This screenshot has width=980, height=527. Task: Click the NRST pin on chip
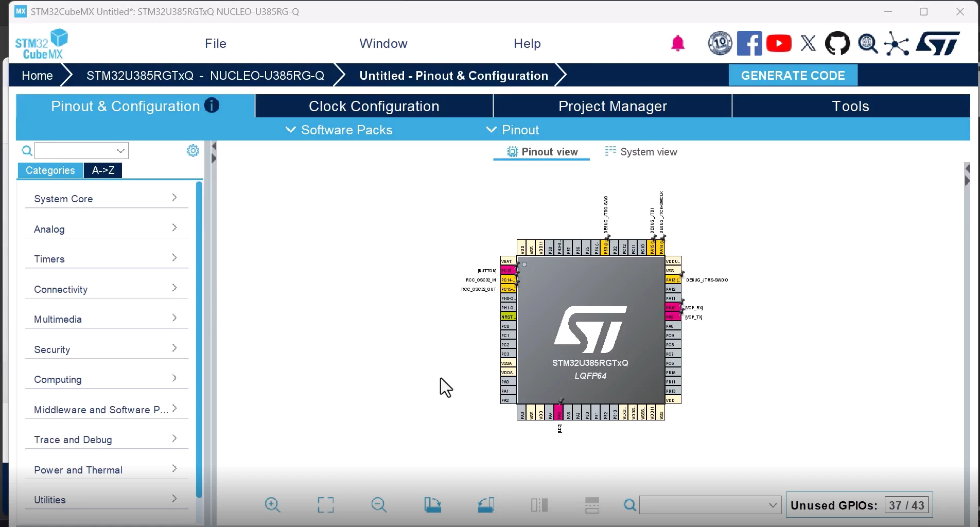coord(508,317)
